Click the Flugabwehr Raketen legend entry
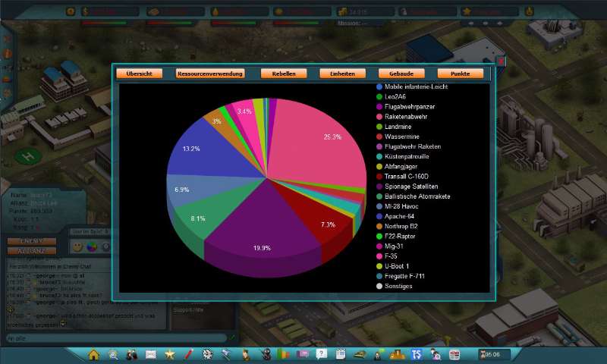 coord(408,146)
